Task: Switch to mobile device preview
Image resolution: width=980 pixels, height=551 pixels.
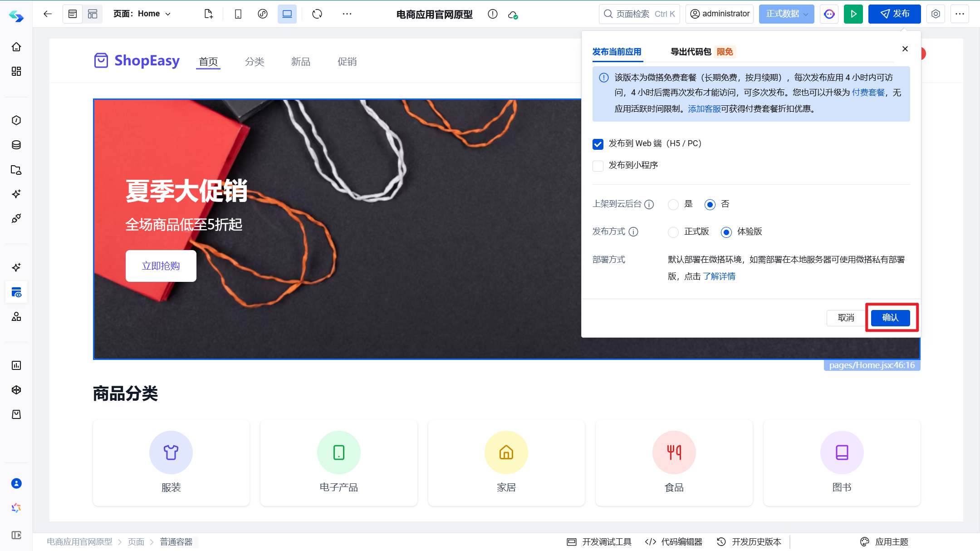Action: pyautogui.click(x=238, y=14)
